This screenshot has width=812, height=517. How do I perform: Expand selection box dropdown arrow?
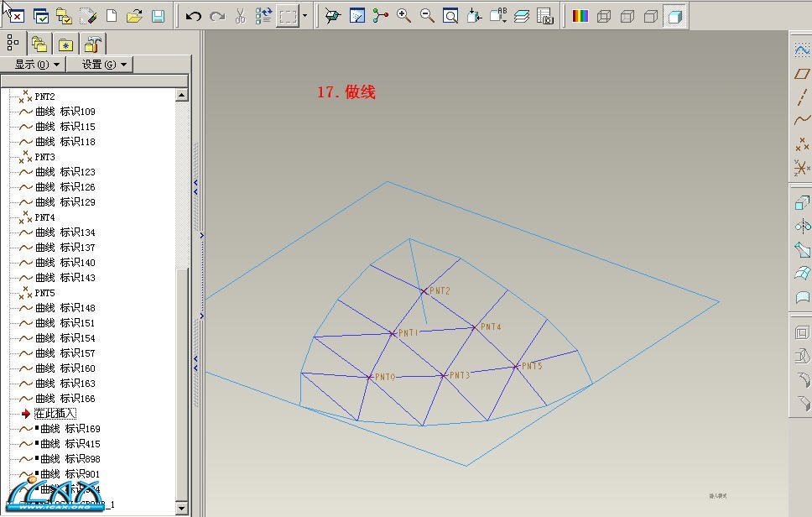tap(304, 16)
